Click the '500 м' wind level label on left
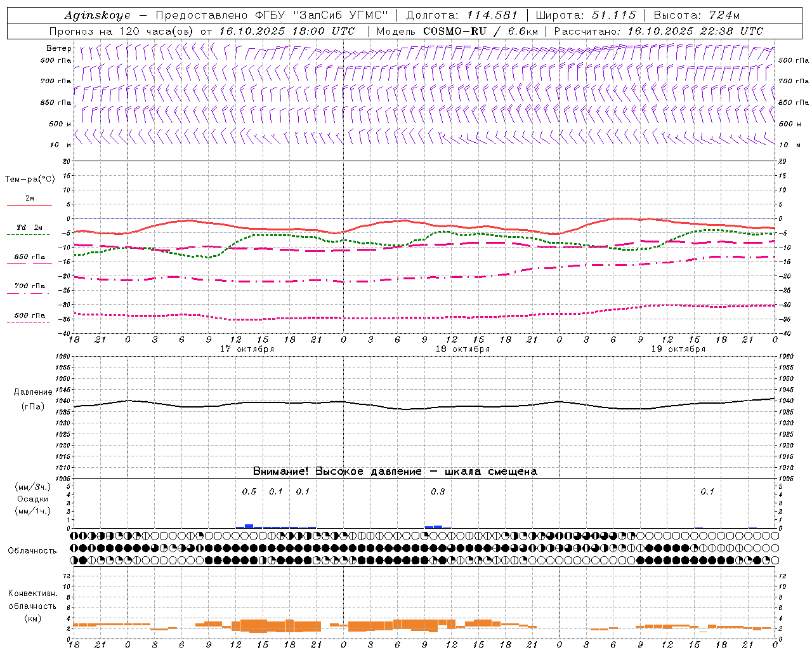This screenshot has width=812, height=650. pos(60,124)
